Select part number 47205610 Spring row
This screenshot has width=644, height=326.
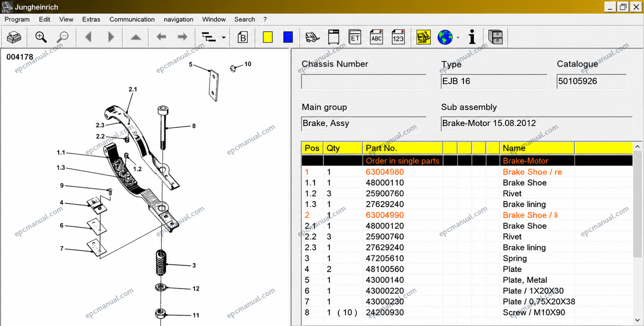pos(467,258)
